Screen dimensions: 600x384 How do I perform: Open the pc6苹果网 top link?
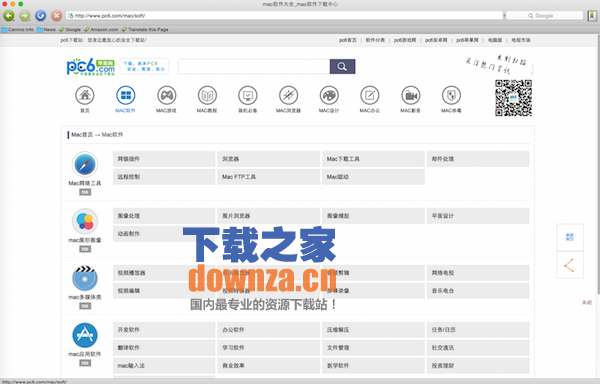(467, 40)
